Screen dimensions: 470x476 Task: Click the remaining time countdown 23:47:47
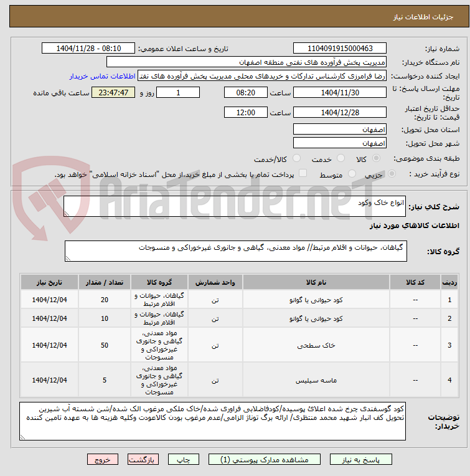(x=113, y=93)
